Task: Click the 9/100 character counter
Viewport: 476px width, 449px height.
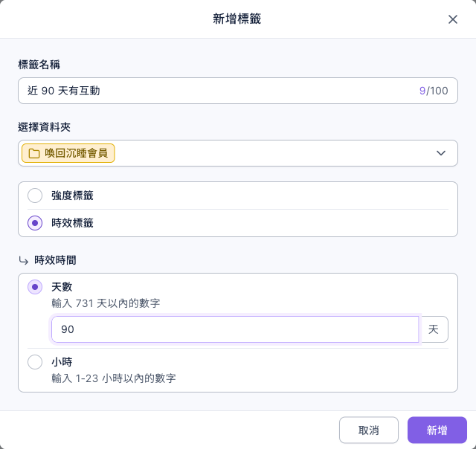Action: point(434,91)
